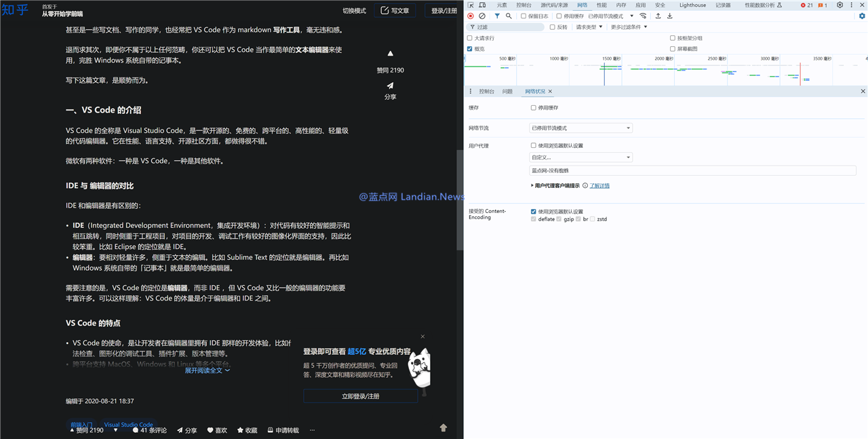Toggle the 反转 filter checkbox
The width and height of the screenshot is (868, 439).
coord(552,27)
